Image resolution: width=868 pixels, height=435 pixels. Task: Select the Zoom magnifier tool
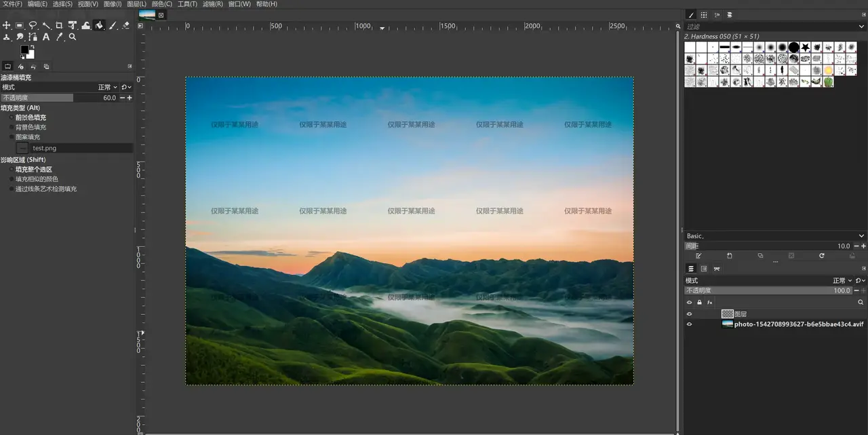tap(73, 37)
